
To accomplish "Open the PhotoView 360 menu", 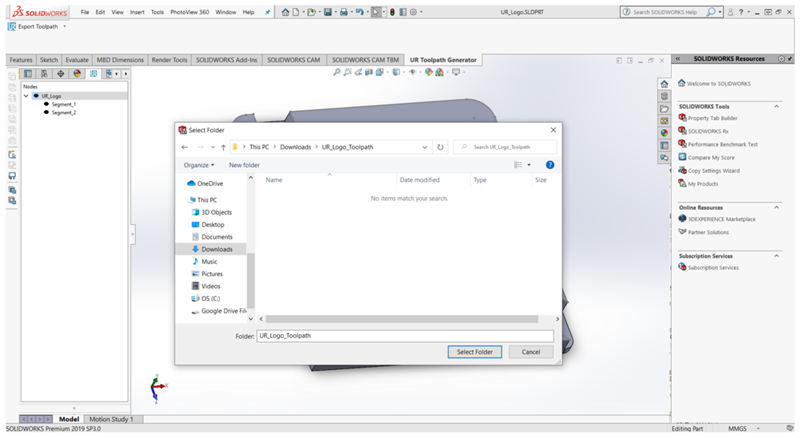I will tap(189, 12).
